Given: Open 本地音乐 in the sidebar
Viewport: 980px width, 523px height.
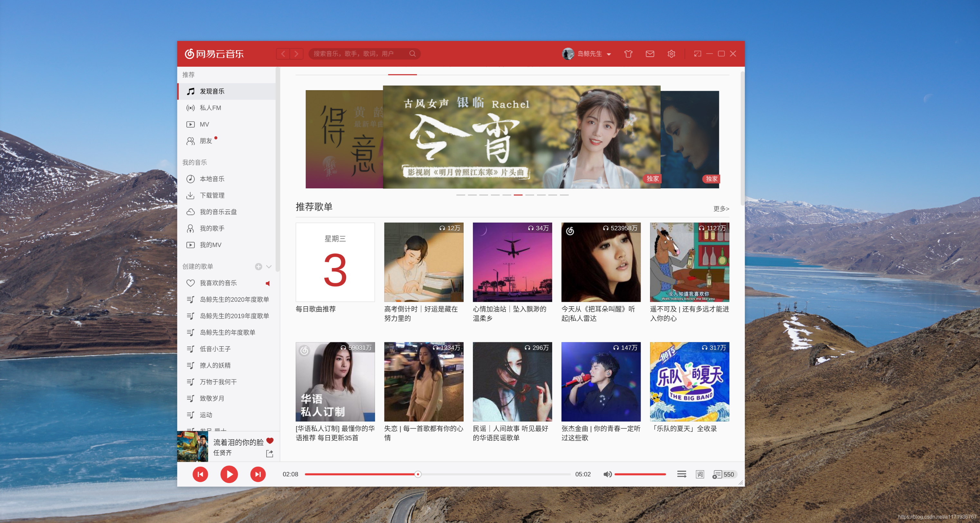Looking at the screenshot, I should [212, 179].
